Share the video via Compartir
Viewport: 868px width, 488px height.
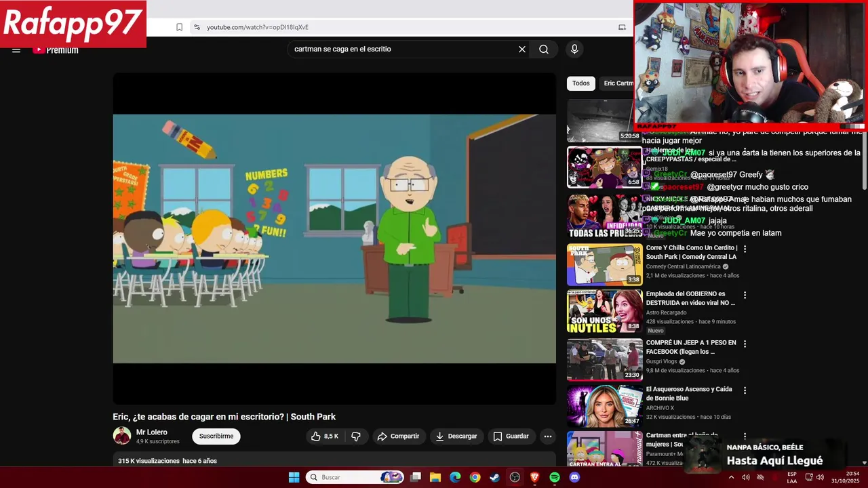tap(399, 436)
